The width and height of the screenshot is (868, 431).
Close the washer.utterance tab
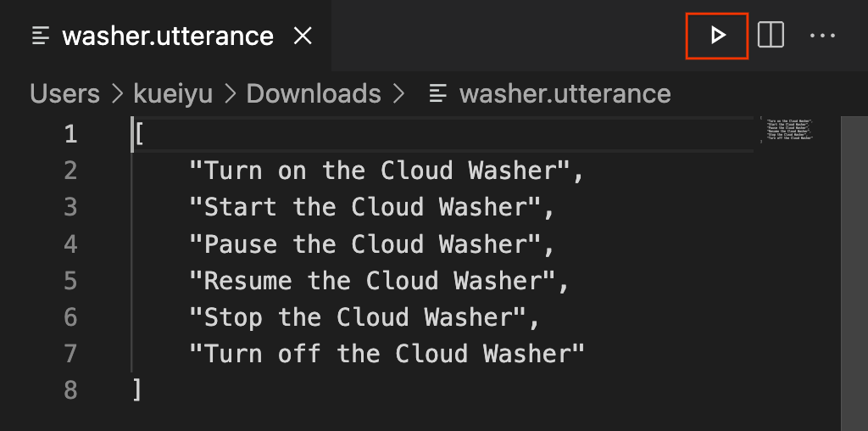click(x=303, y=36)
